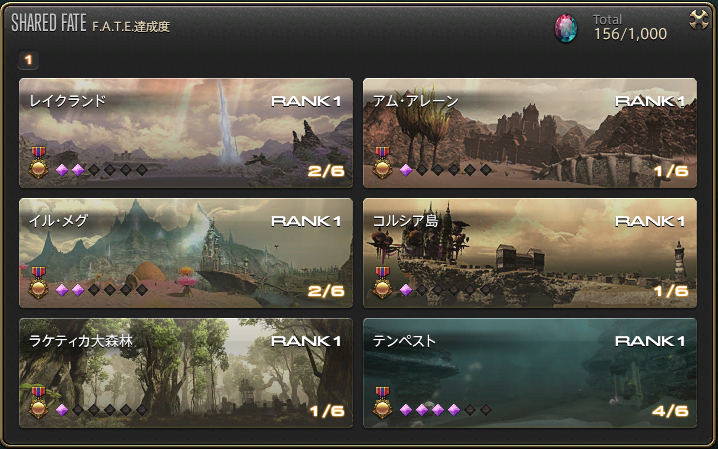Click the medal icon on the アム・アレーン card
Image resolution: width=718 pixels, height=449 pixels.
(382, 163)
